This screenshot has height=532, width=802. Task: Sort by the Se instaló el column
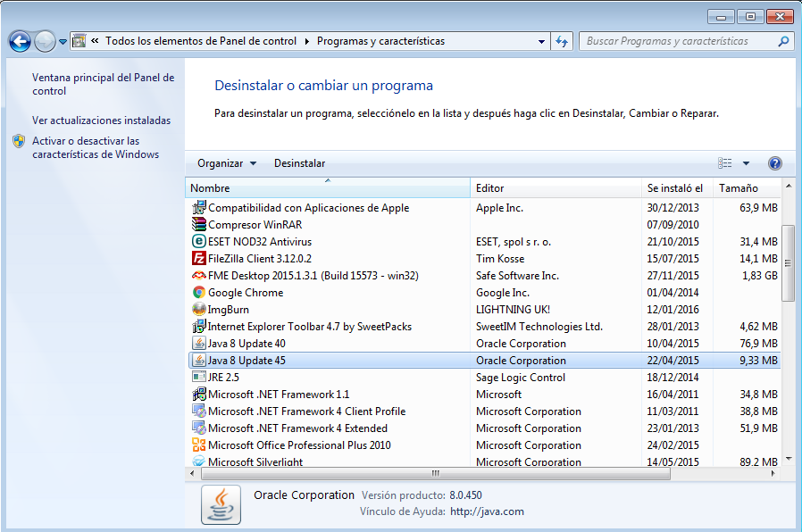tap(674, 188)
